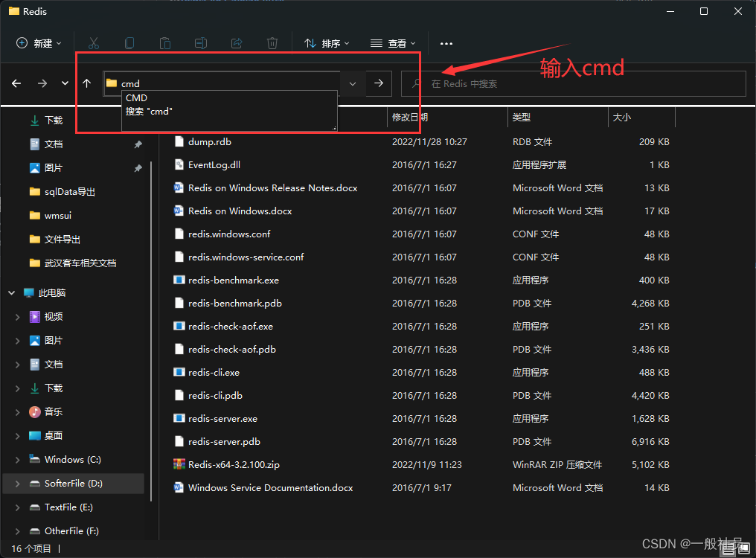Screen dimensions: 756x558
Task: Select redis.windows-service.conf file
Action: pyautogui.click(x=246, y=257)
